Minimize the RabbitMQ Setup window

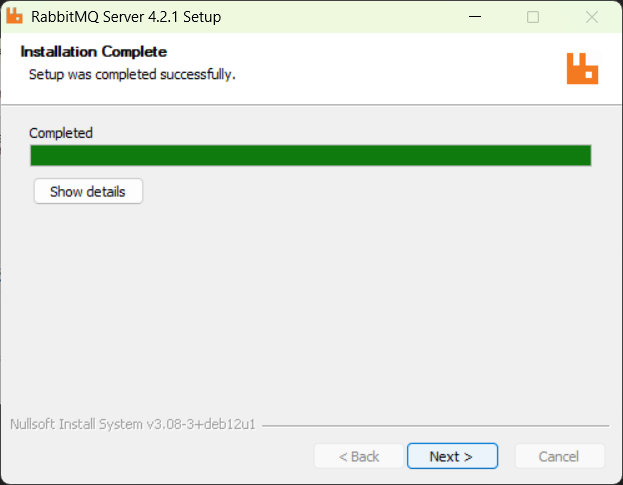[x=475, y=17]
